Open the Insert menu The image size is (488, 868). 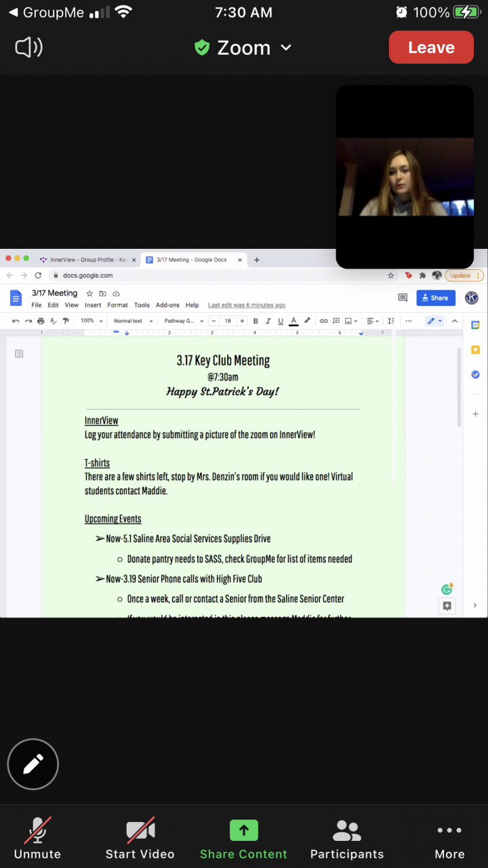[93, 305]
